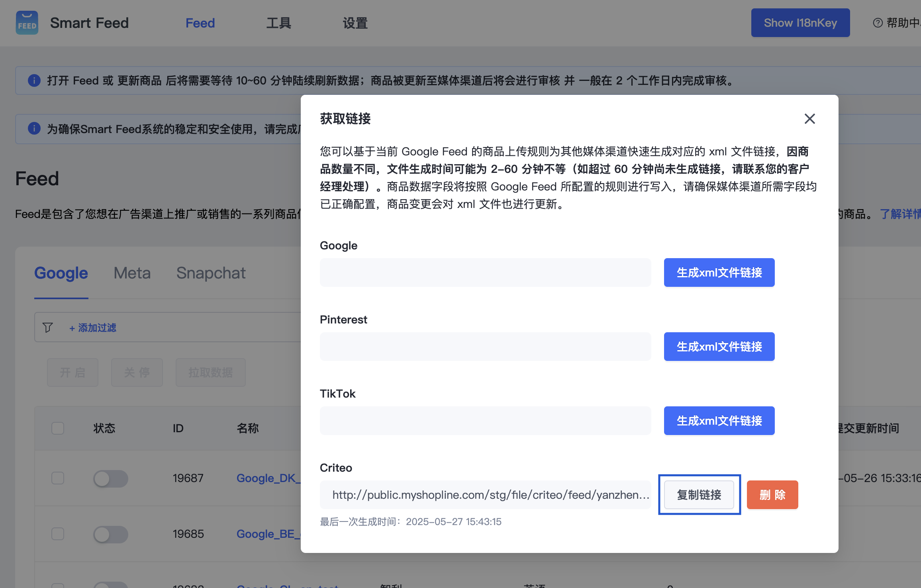Click the Criteo section label

coord(336,468)
